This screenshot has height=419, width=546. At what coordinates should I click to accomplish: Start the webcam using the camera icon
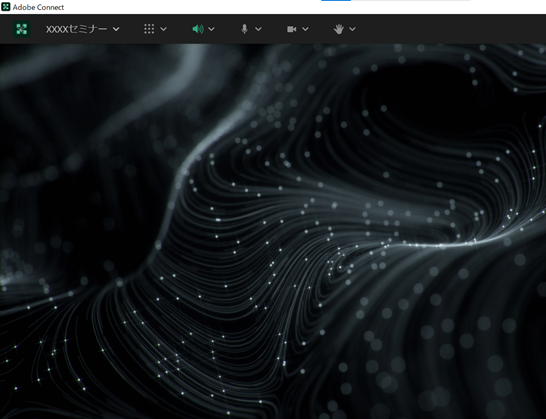coord(291,29)
